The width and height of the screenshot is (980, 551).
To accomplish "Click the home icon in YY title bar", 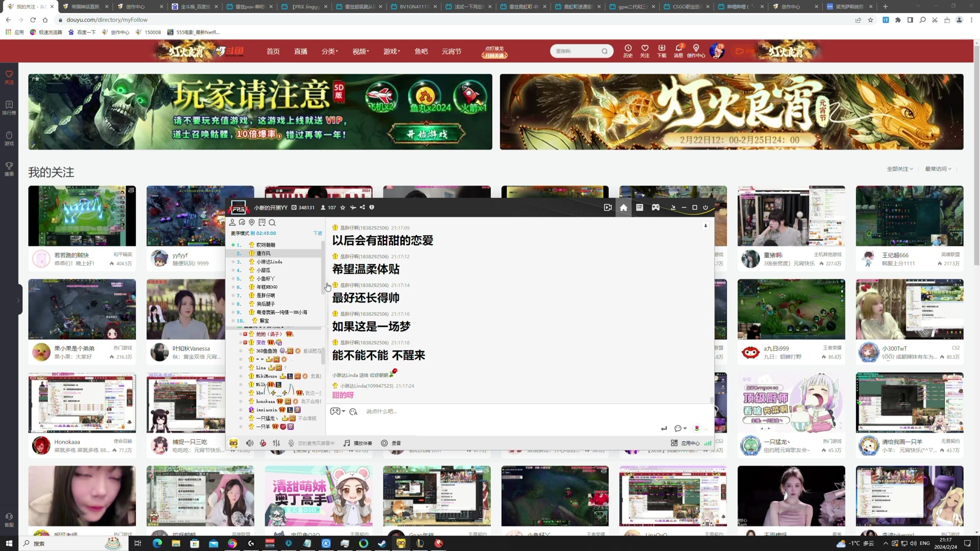I will pyautogui.click(x=623, y=208).
